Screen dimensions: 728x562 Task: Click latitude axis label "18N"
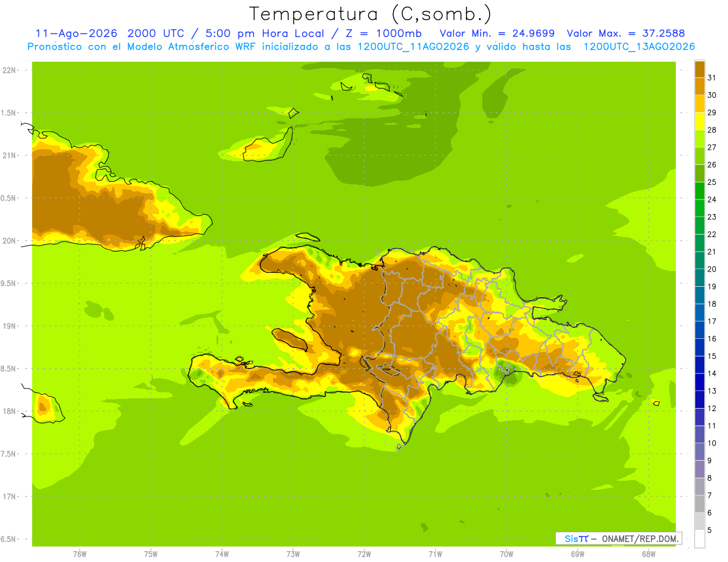coord(10,411)
